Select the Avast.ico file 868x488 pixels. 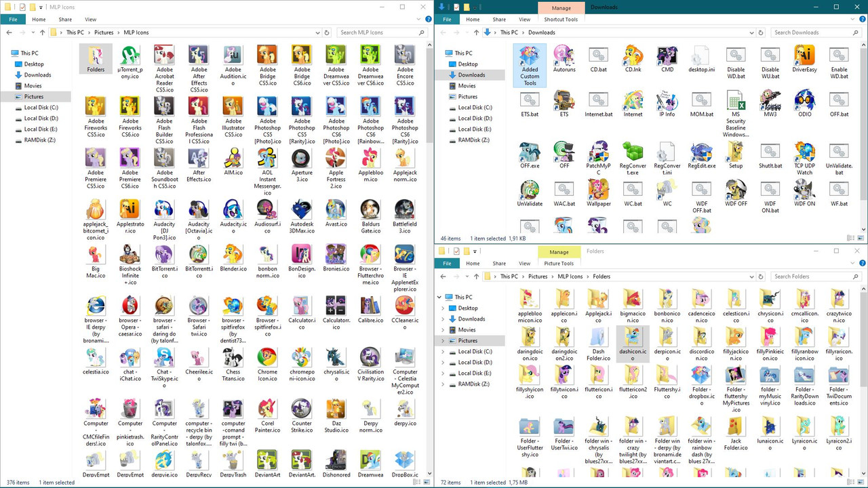[x=336, y=213]
